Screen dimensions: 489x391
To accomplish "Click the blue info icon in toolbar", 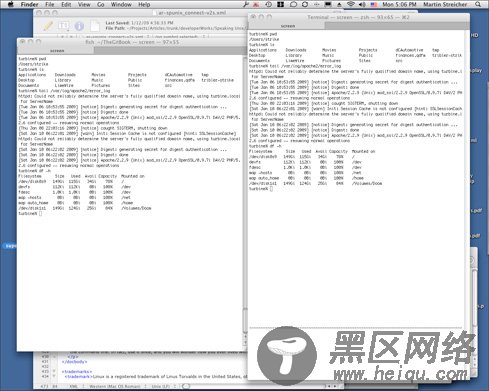I will (79, 26).
